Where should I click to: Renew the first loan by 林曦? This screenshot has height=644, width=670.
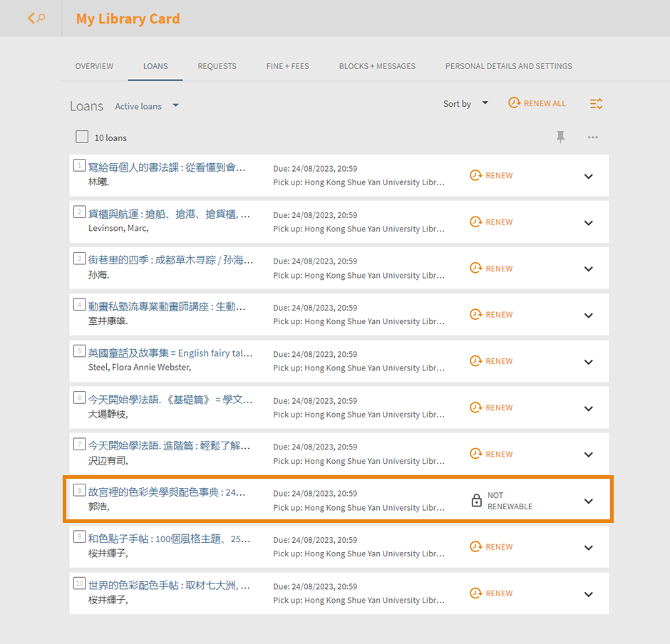(x=491, y=175)
